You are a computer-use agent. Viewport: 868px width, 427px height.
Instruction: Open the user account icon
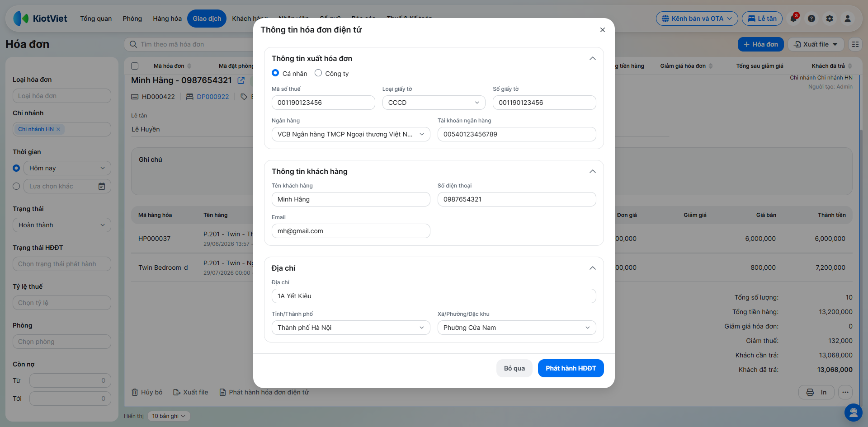[848, 19]
